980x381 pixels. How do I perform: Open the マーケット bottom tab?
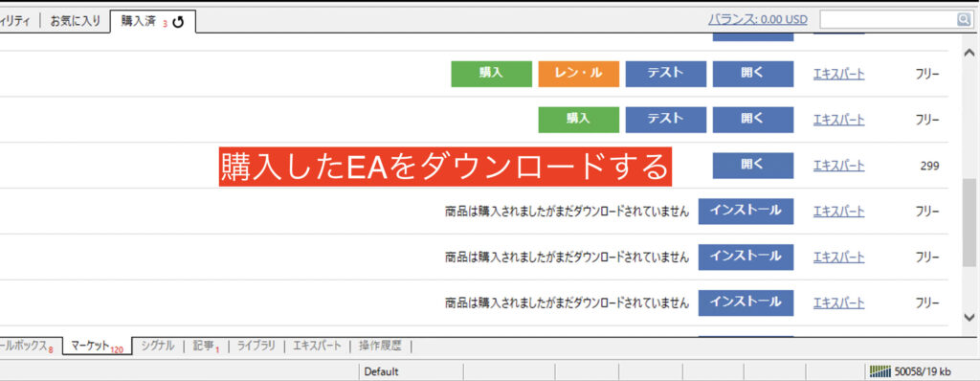pos(97,346)
